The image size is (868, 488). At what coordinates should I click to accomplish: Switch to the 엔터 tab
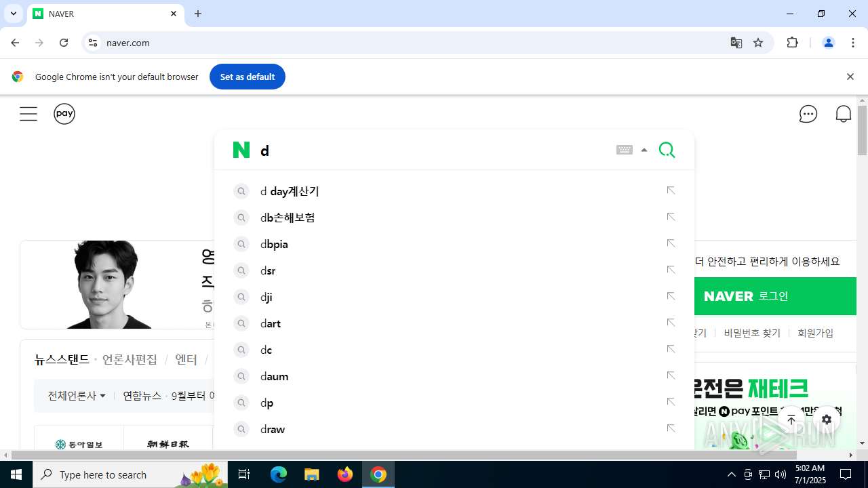click(186, 359)
